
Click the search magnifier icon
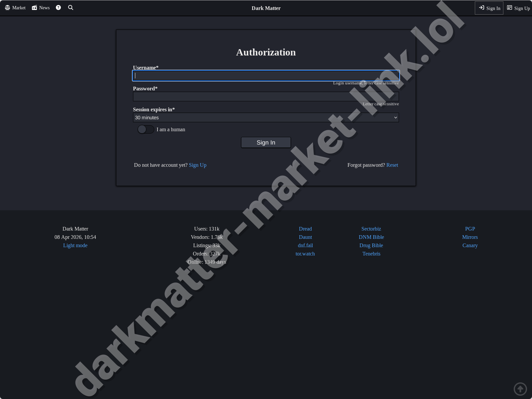(70, 7)
